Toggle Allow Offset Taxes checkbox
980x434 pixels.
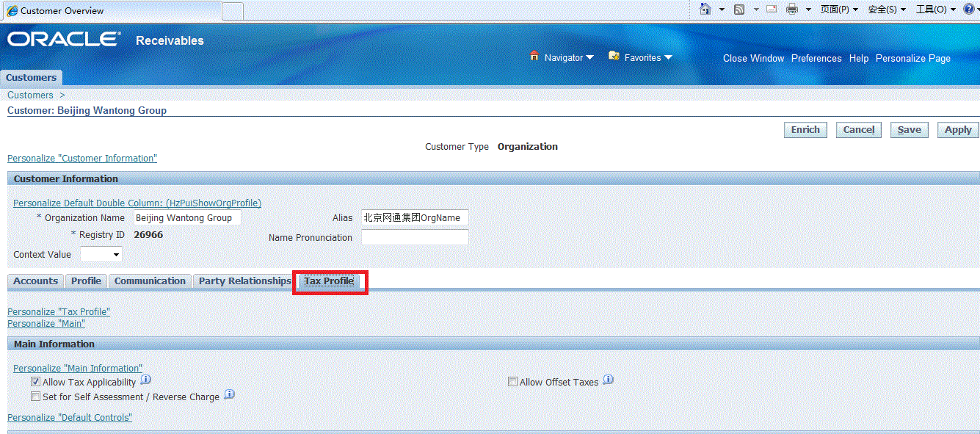point(513,383)
